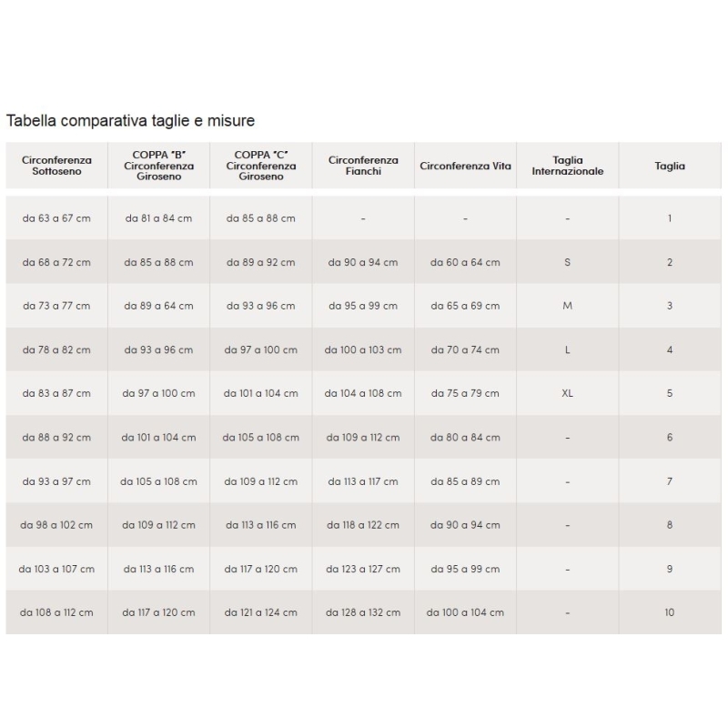Click the "Tabella comparativa taglie e misure" title
The image size is (728, 728).
pyautogui.click(x=130, y=120)
